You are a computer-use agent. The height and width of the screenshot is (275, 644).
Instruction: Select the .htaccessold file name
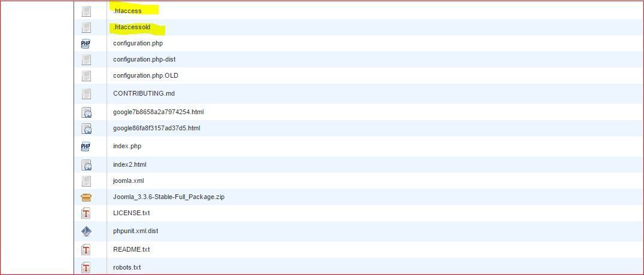click(x=132, y=27)
